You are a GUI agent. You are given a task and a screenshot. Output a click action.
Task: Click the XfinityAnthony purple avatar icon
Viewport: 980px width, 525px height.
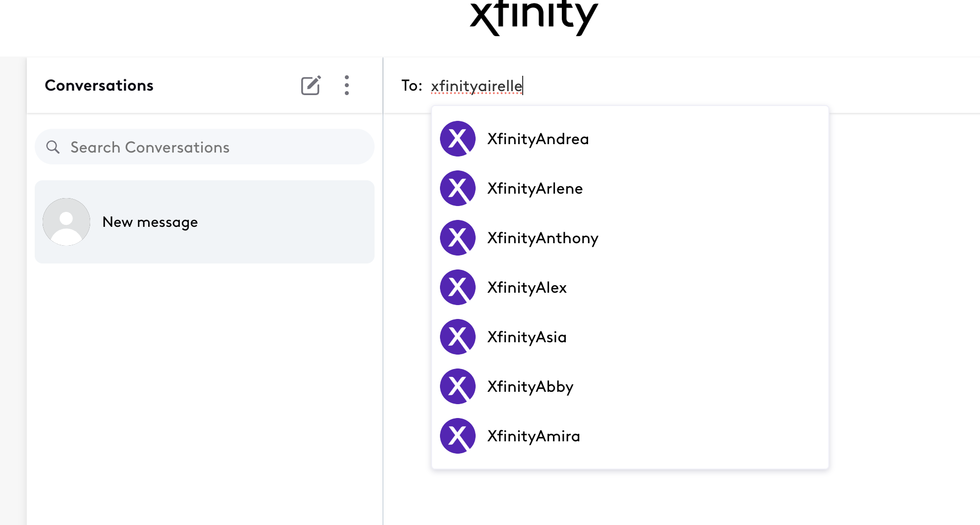click(x=458, y=238)
